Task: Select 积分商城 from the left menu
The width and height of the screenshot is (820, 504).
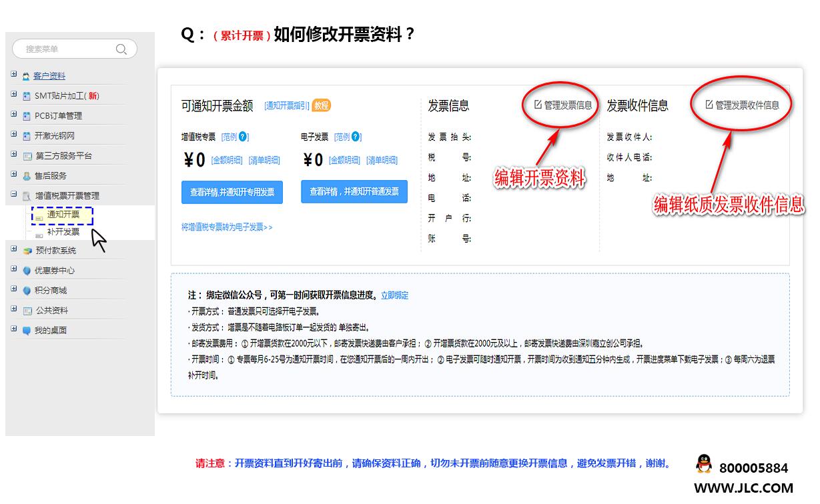Action: 51,291
